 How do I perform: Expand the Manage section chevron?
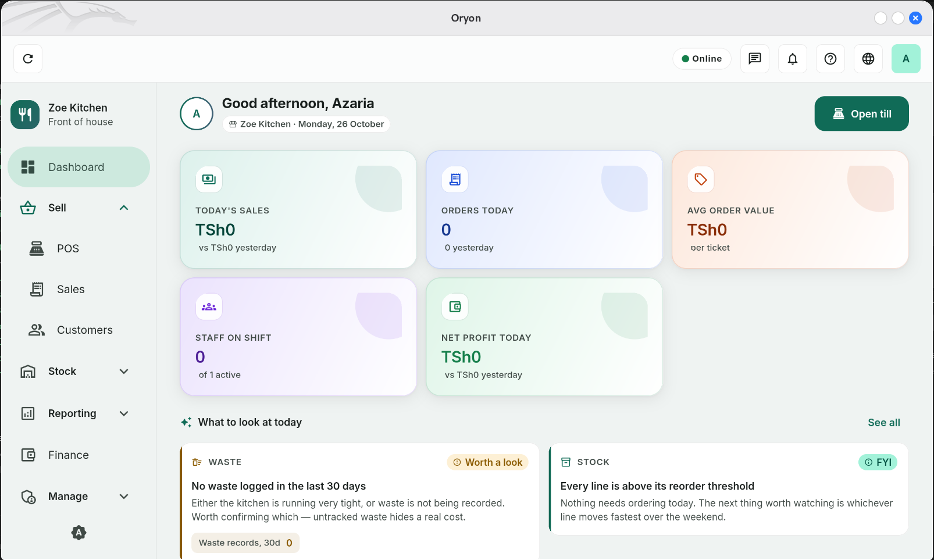click(x=124, y=496)
